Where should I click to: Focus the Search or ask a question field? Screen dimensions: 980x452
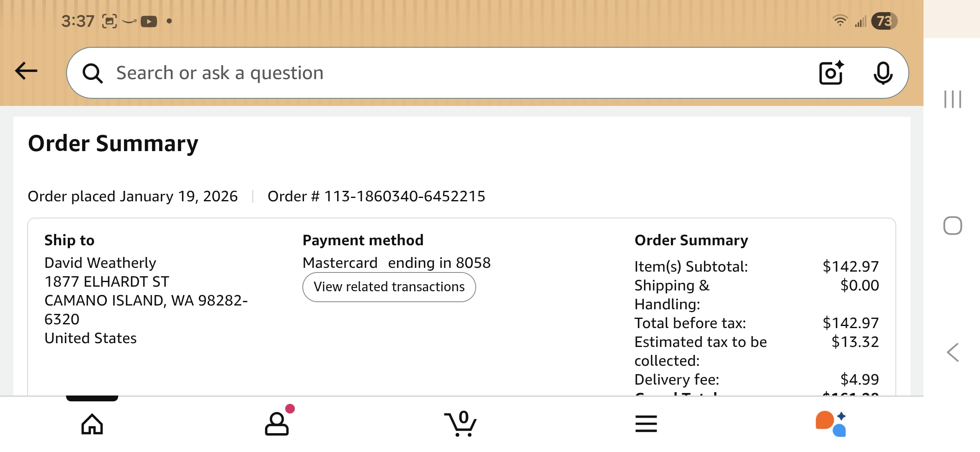pyautogui.click(x=419, y=73)
